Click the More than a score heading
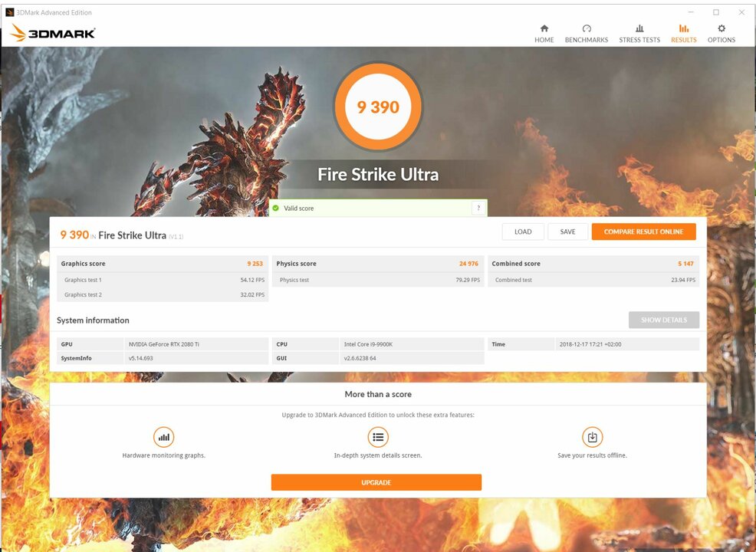756x552 pixels. [x=378, y=394]
